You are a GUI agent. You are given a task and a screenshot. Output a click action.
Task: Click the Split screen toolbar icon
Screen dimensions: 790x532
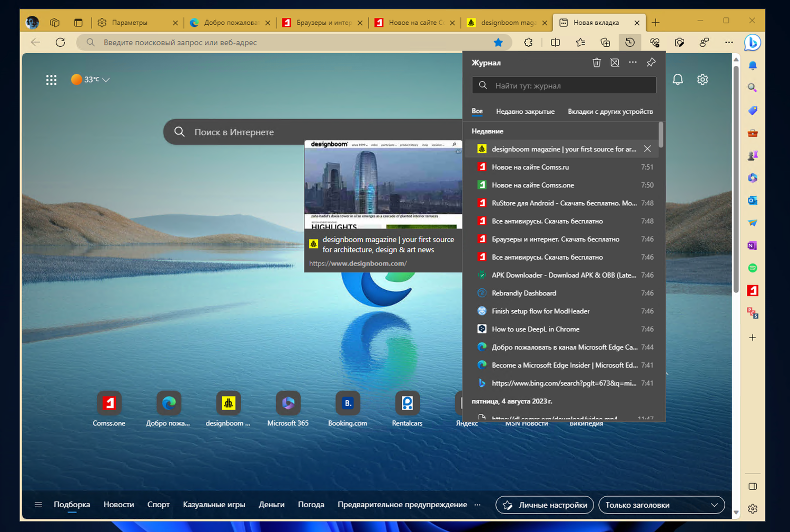tap(555, 43)
